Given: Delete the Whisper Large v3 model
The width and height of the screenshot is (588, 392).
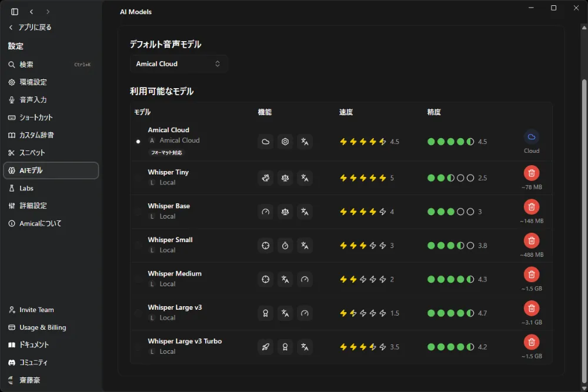Looking at the screenshot, I should [532, 308].
